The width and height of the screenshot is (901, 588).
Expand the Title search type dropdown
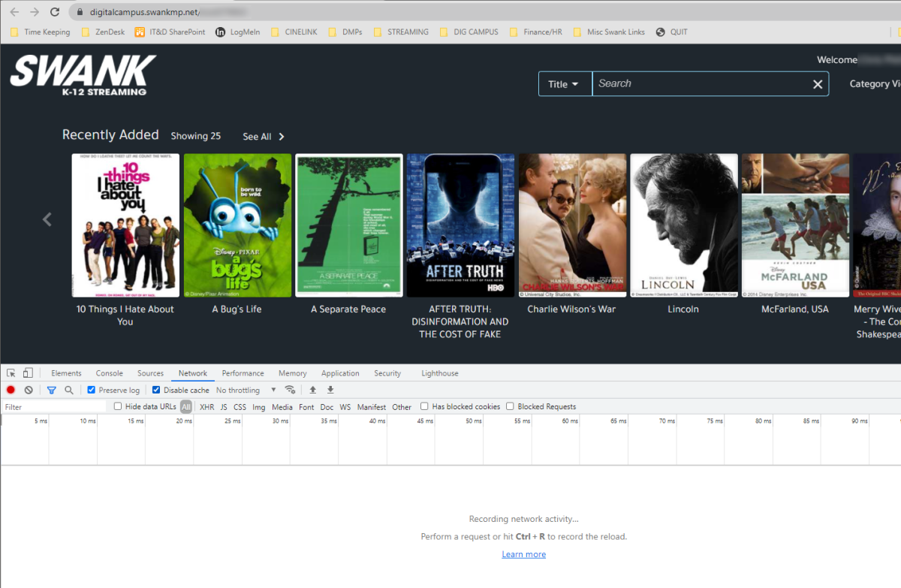(565, 84)
